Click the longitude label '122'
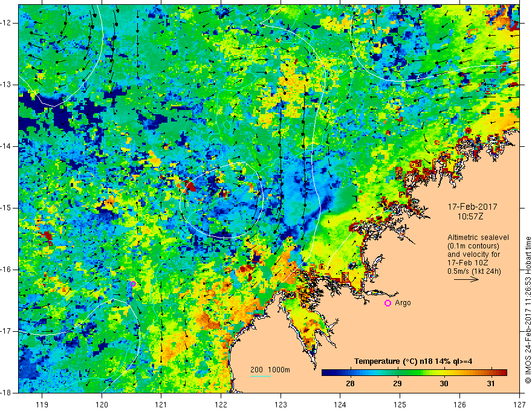Image resolution: width=532 pixels, height=411 pixels. tap(221, 404)
